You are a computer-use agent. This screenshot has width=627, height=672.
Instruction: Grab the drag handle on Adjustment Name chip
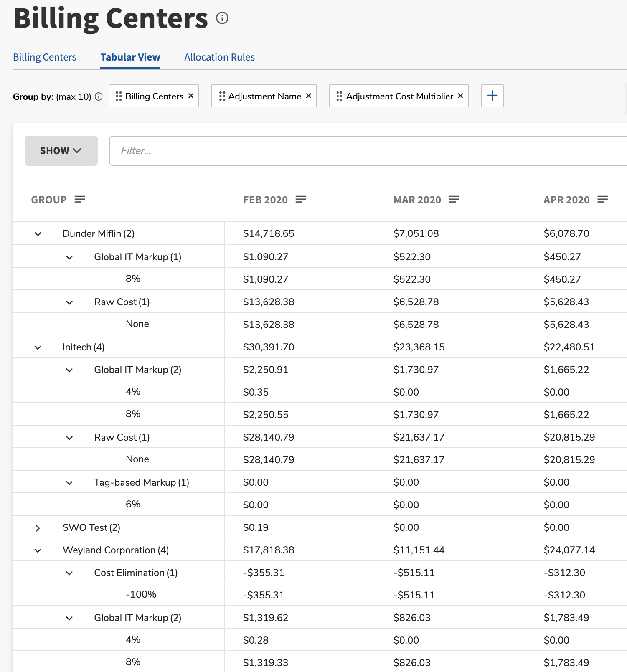(222, 96)
